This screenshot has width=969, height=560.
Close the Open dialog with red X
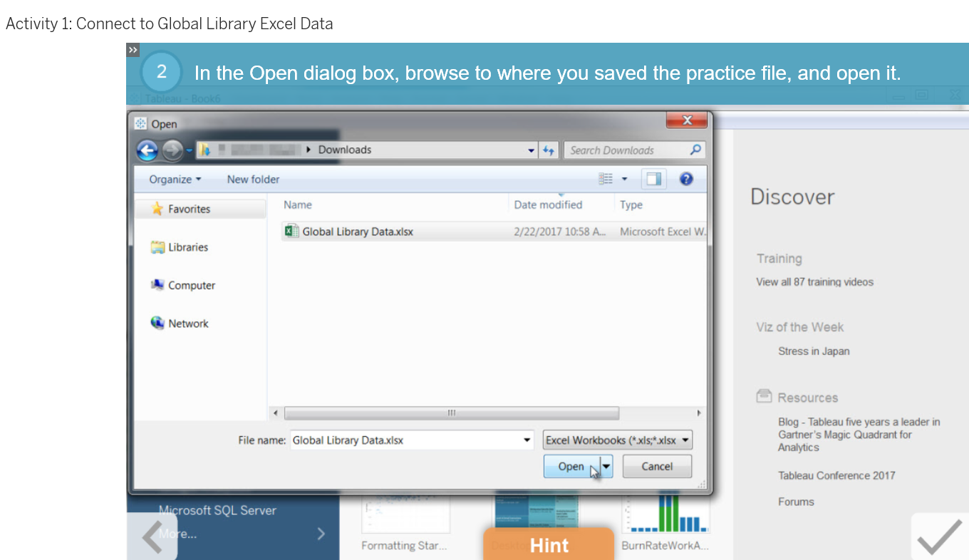click(x=687, y=120)
